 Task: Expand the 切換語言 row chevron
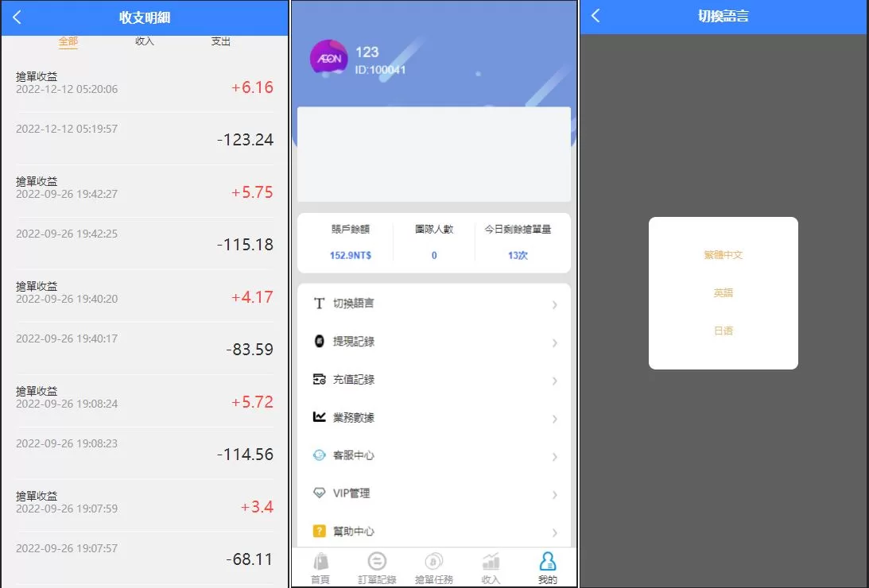pyautogui.click(x=555, y=304)
